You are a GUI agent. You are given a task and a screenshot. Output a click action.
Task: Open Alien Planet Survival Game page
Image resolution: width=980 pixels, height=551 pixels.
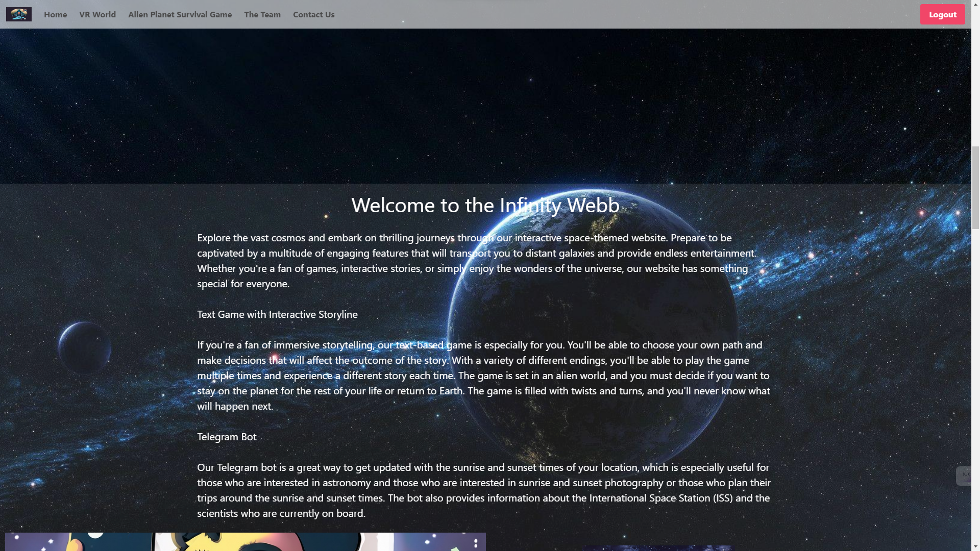click(180, 14)
